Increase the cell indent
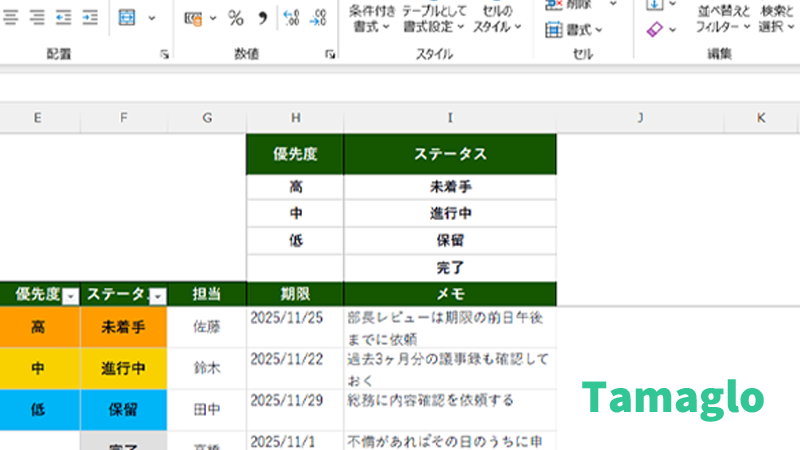Viewport: 800px width, 450px height. pyautogui.click(x=90, y=18)
